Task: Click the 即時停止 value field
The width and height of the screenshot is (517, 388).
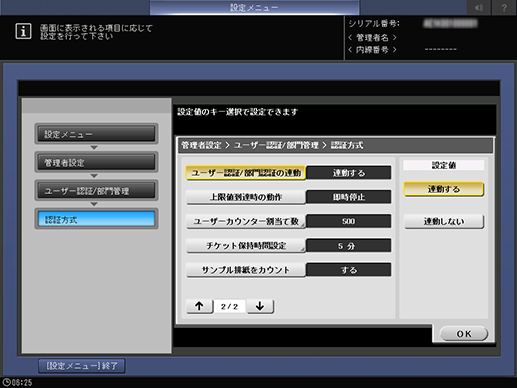Action: 349,197
